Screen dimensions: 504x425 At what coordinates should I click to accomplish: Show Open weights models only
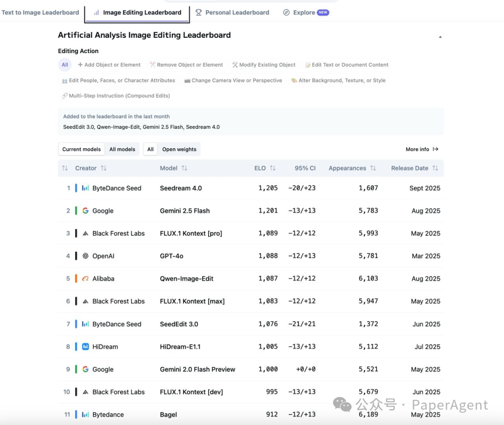(179, 149)
